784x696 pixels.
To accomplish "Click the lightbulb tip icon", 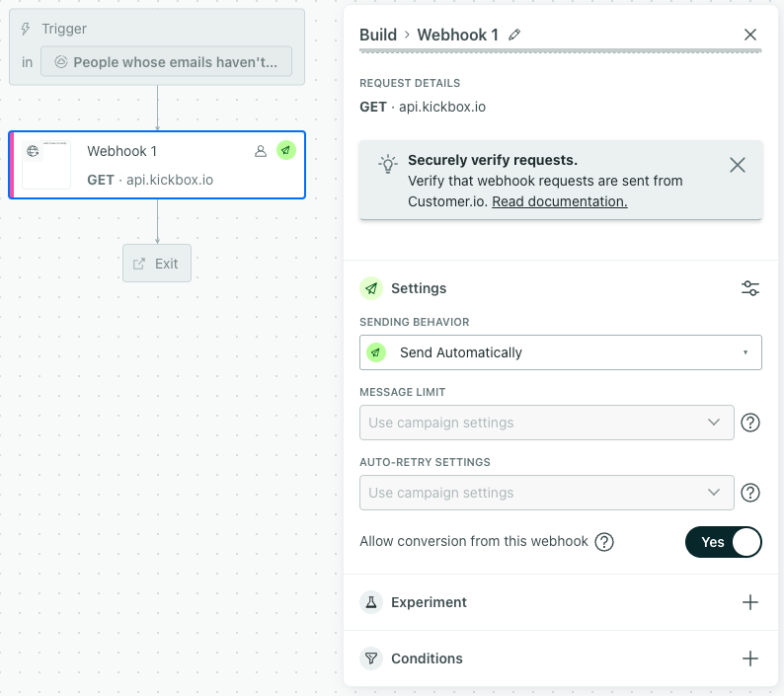I will pos(387,164).
